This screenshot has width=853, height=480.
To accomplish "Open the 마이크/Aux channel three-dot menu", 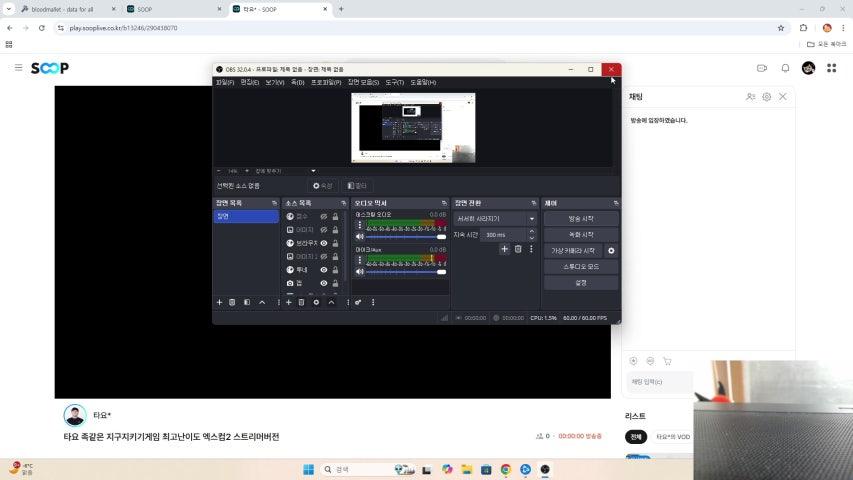I will [x=360, y=260].
